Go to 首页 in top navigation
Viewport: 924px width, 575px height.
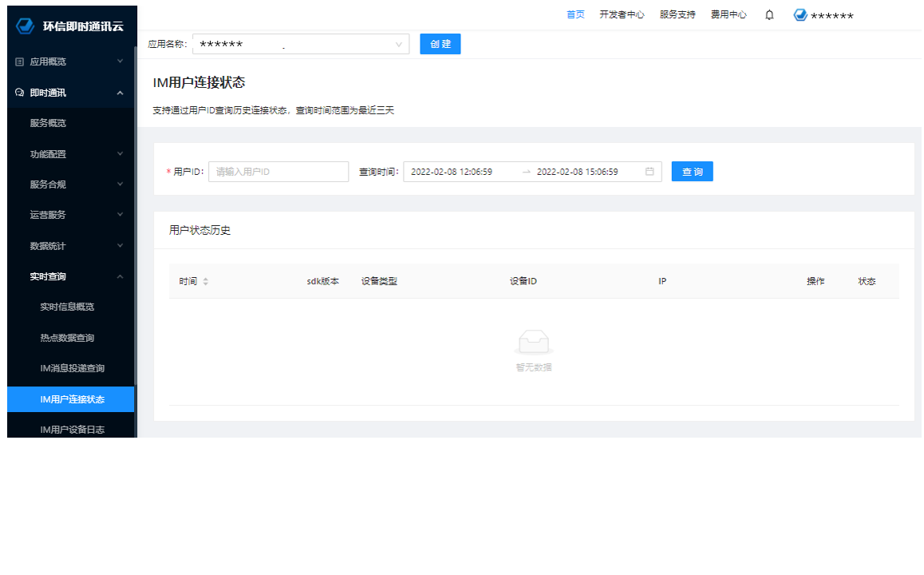[x=575, y=14]
